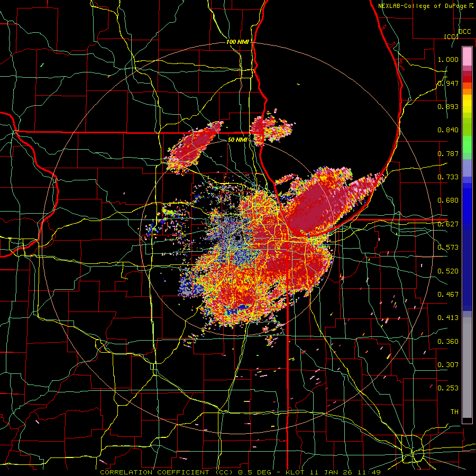Pick the pink swatch beside 1.000
Screen dimensions: 476x476
click(x=467, y=57)
